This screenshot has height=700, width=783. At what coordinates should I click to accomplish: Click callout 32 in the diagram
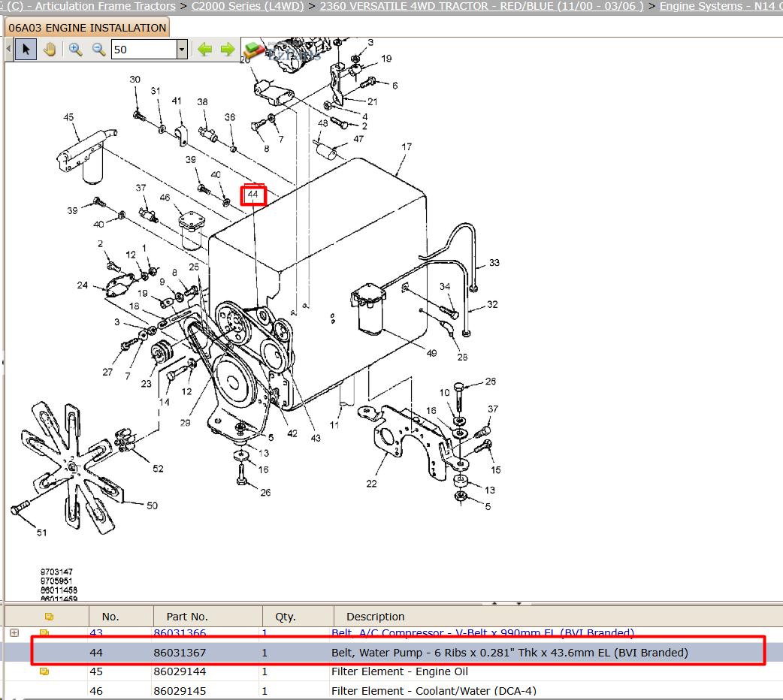pyautogui.click(x=492, y=304)
